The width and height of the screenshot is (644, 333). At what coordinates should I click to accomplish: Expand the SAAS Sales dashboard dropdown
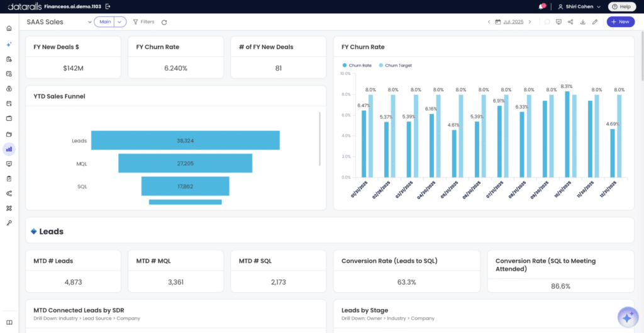click(90, 22)
